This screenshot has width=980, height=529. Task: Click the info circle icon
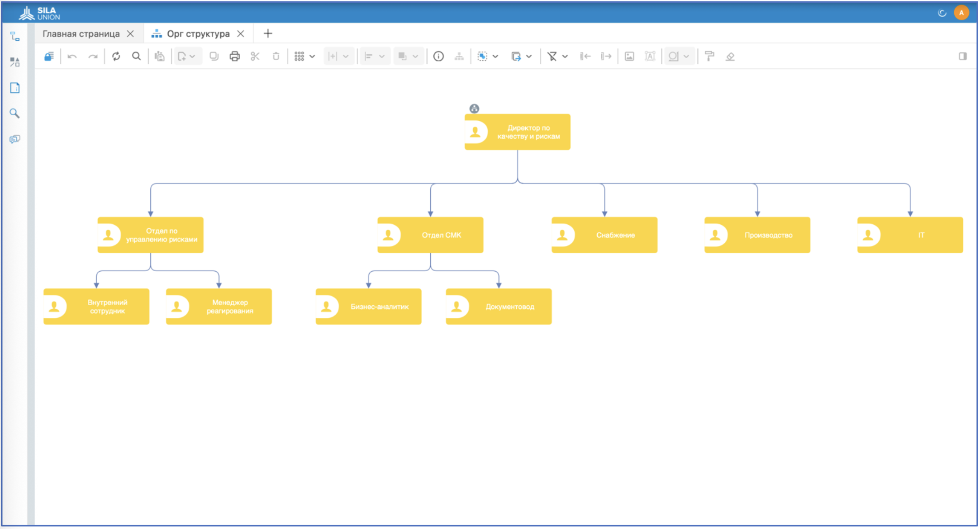(438, 57)
